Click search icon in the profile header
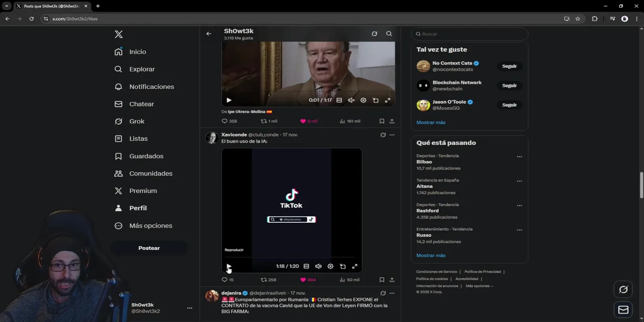 pos(389,34)
